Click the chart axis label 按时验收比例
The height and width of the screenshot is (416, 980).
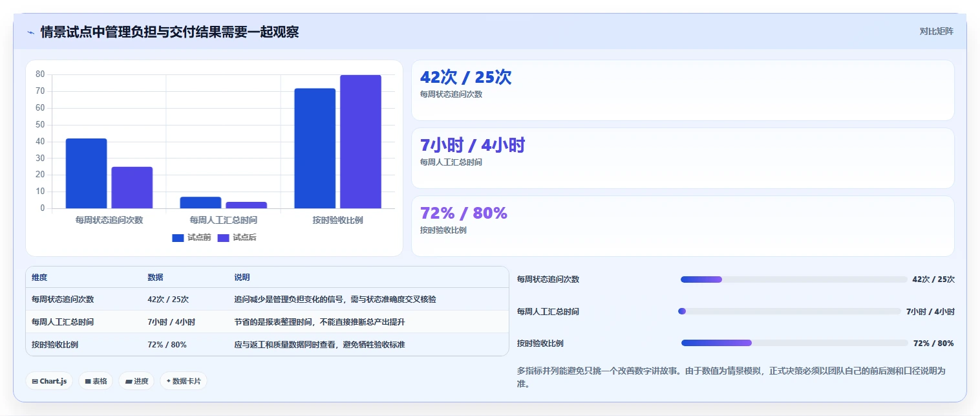coord(337,220)
